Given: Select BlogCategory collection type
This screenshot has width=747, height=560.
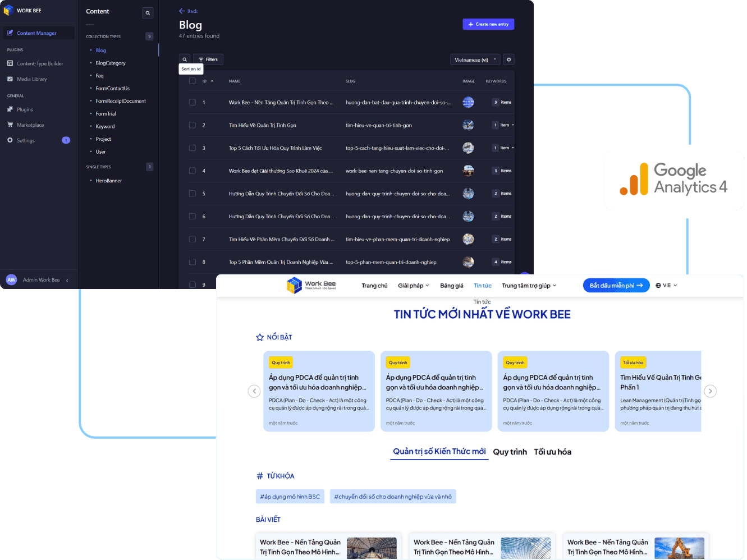Looking at the screenshot, I should coord(111,63).
